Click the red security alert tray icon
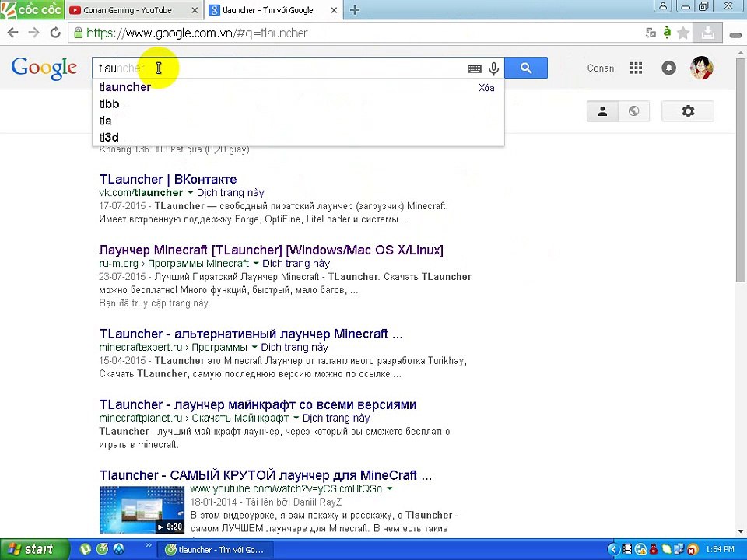 click(x=693, y=550)
